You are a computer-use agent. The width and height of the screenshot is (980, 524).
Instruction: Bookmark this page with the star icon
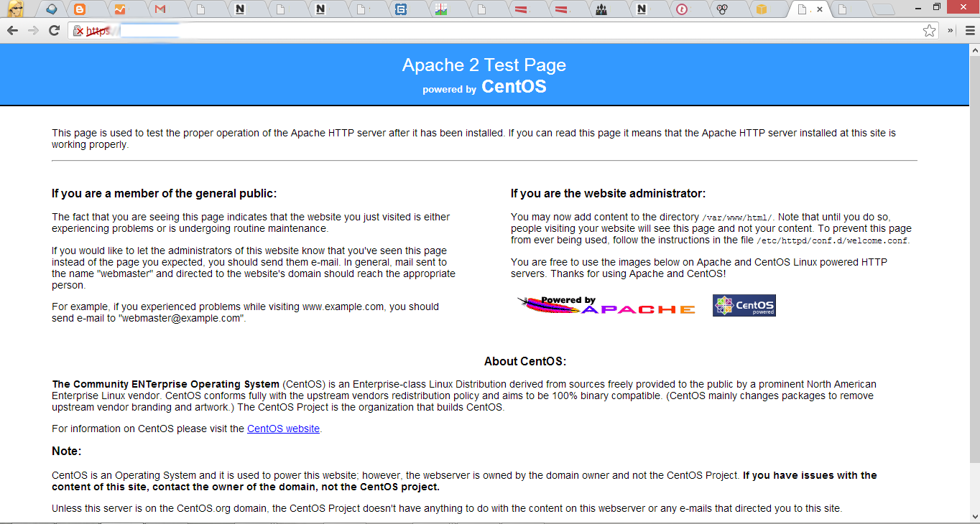[930, 30]
